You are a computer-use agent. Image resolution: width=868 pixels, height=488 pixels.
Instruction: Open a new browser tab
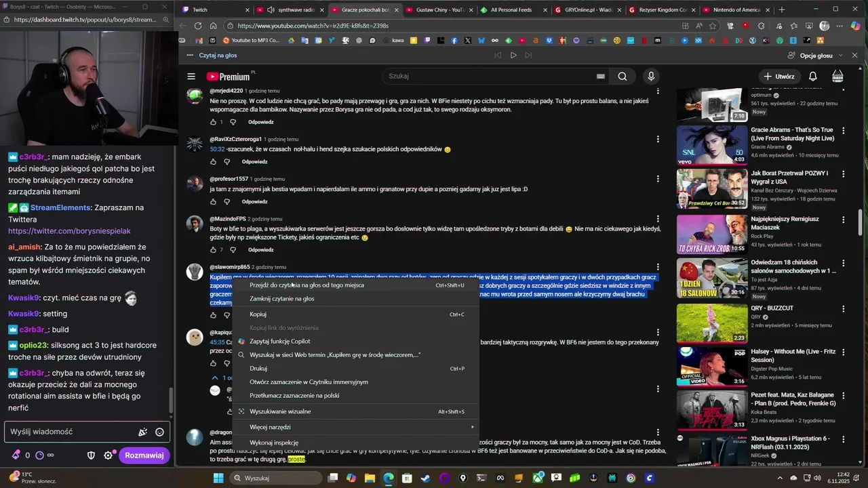click(x=782, y=9)
